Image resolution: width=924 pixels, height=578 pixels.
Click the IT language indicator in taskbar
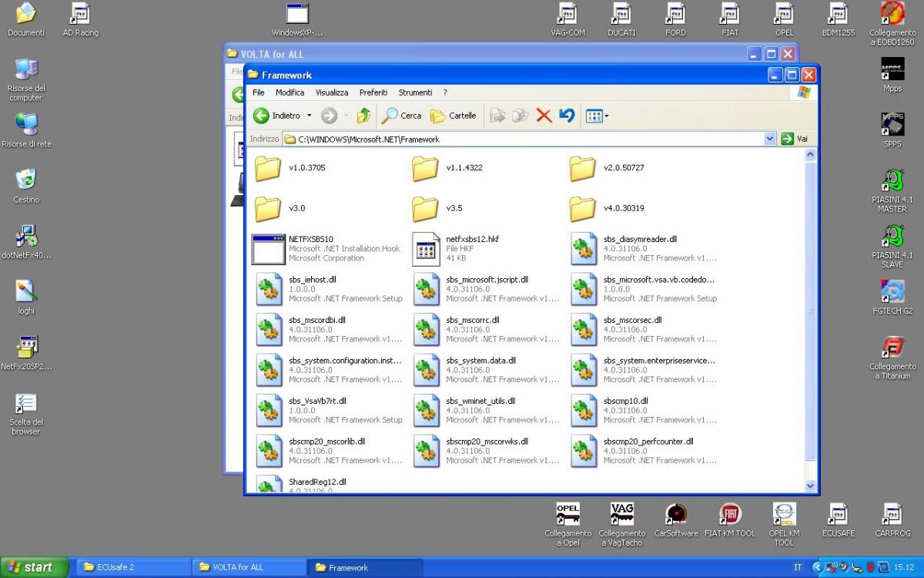[797, 567]
